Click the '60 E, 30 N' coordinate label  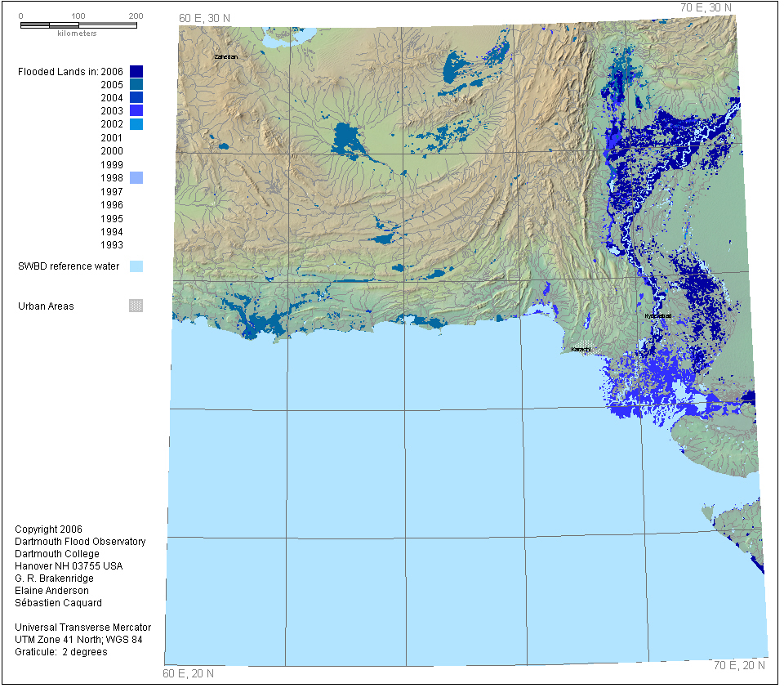click(205, 18)
